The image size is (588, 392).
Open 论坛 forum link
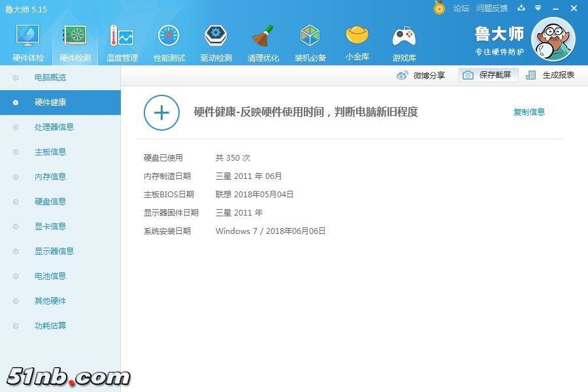461,8
